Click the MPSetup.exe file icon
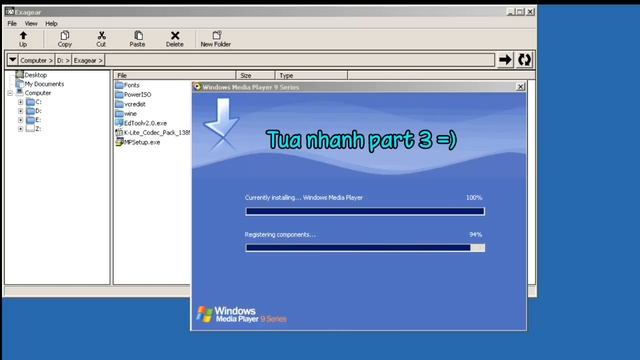 [x=119, y=142]
